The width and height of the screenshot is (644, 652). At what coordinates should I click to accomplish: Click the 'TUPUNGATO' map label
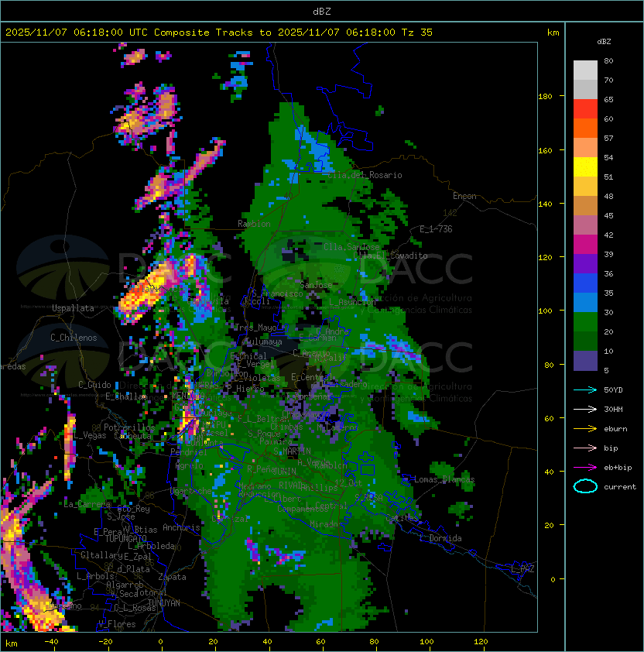[125, 538]
